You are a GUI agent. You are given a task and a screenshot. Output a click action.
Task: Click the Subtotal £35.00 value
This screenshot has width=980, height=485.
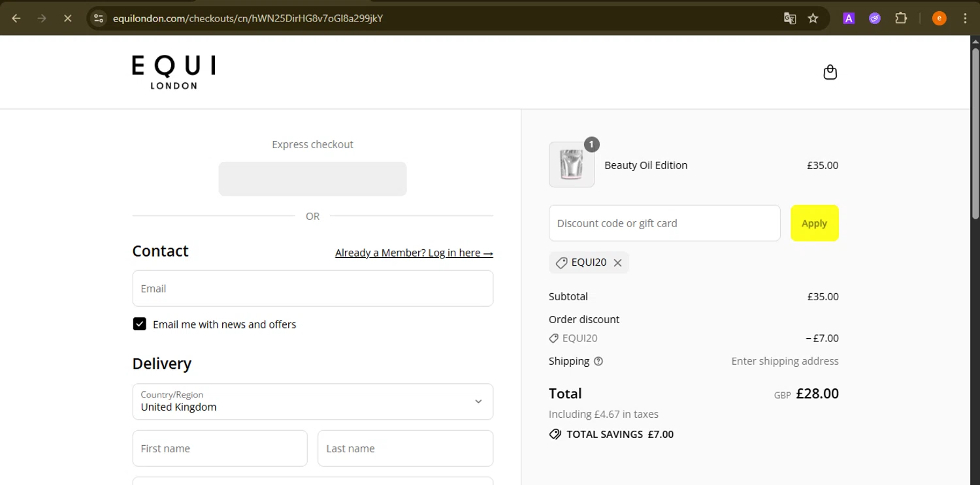[x=823, y=296]
